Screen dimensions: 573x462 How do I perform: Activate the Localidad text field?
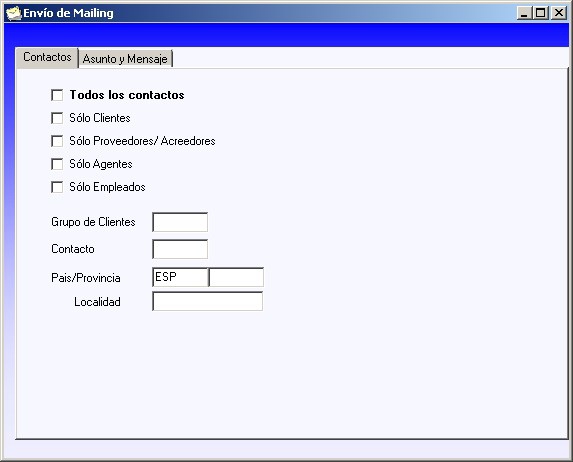208,301
